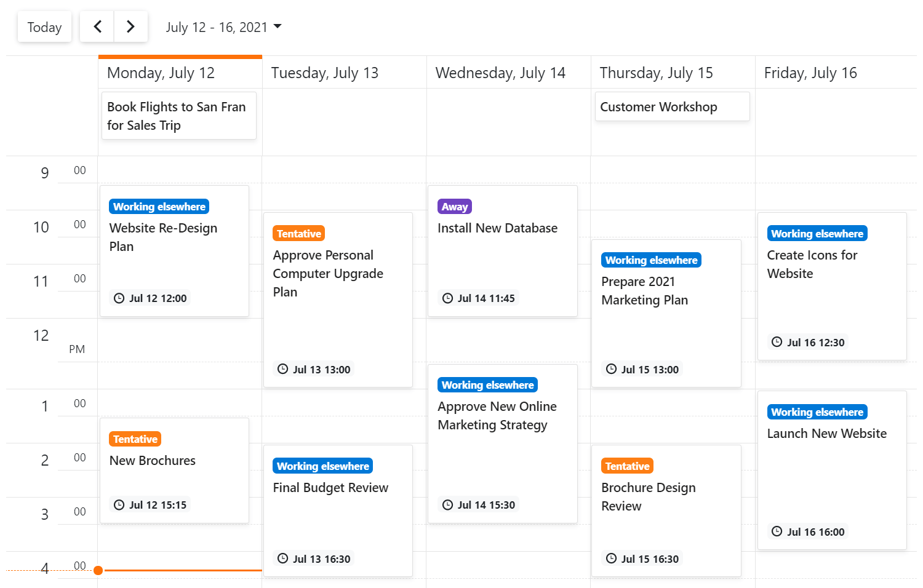Click clock icon on Create Icons for Website
This screenshot has width=923, height=588.
click(x=777, y=342)
